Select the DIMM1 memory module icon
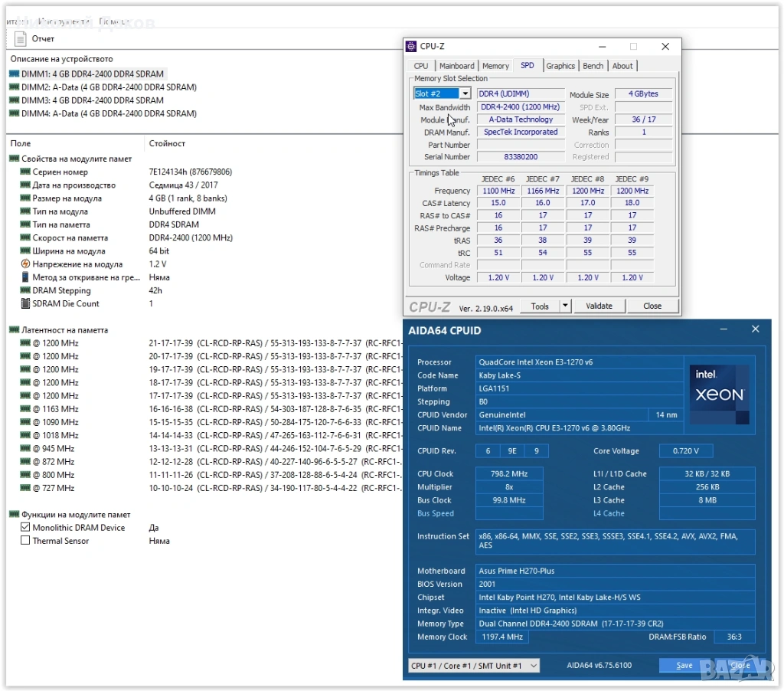The height and width of the screenshot is (691, 784). click(14, 74)
